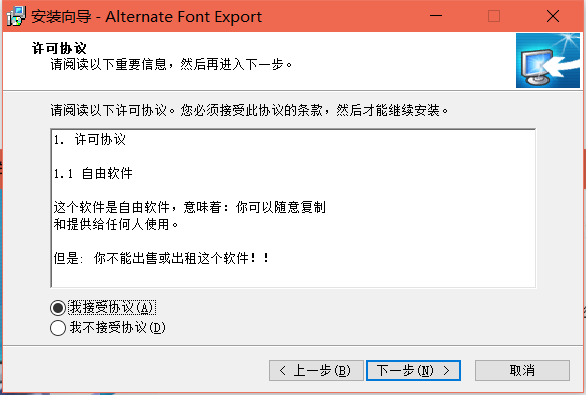Click the 1.1 自由软件 heading in license
The width and height of the screenshot is (586, 395).
[x=93, y=173]
